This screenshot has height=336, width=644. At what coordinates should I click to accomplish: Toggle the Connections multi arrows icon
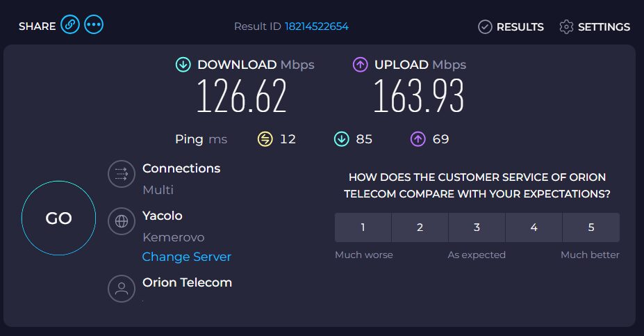click(x=121, y=174)
